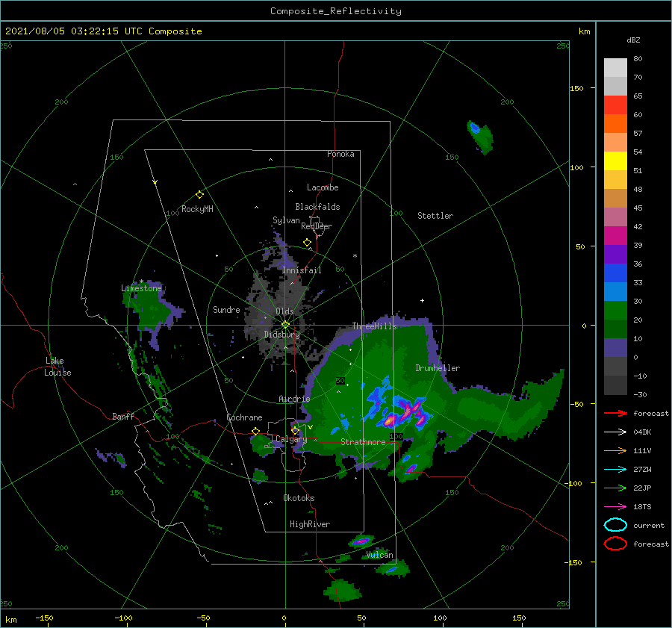This screenshot has width=672, height=628.
Task: Click the Banff town label
Action: [123, 416]
